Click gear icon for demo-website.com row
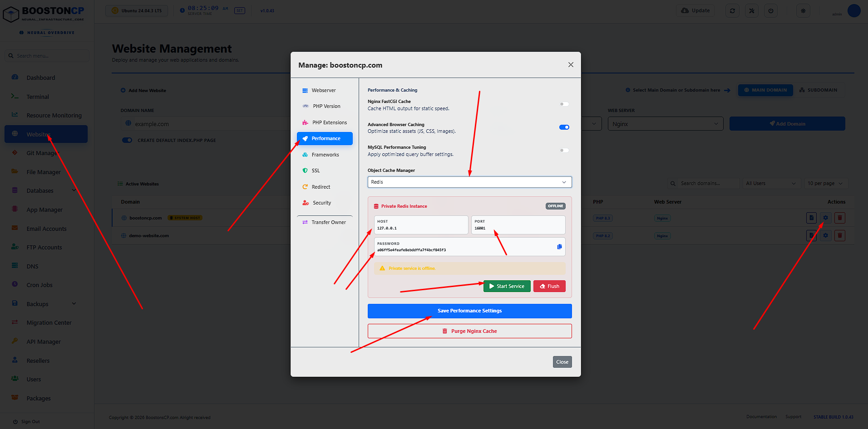The image size is (868, 429). [825, 235]
